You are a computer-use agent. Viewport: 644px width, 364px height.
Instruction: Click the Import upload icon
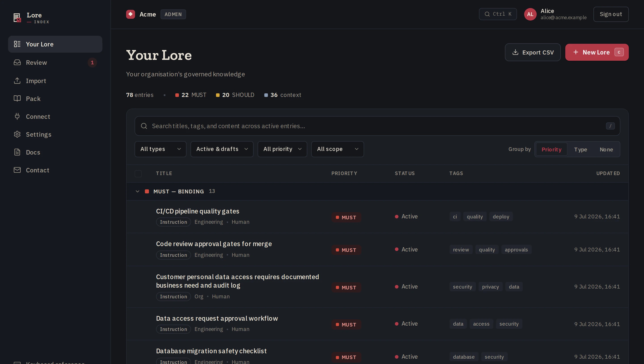coord(17,80)
